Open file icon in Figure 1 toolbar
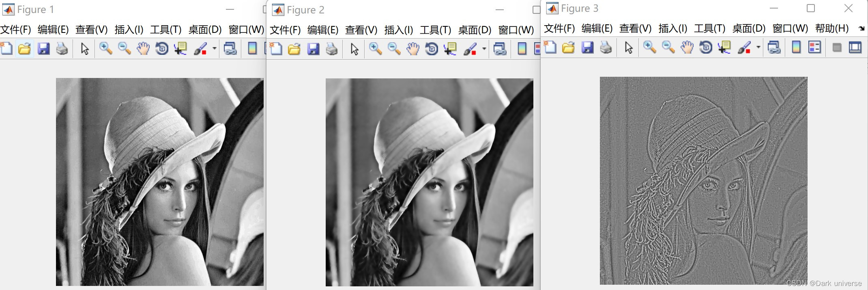This screenshot has height=290, width=868. click(x=24, y=48)
